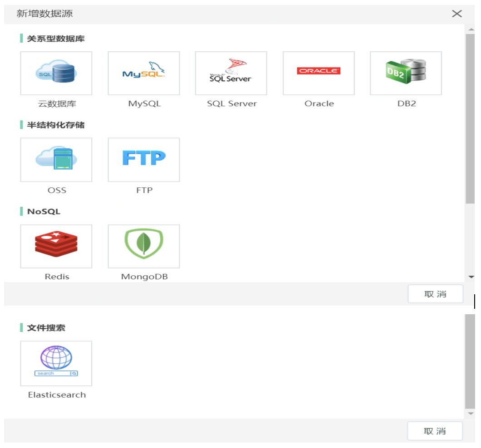Click the Elasticsearch label text

pos(57,394)
